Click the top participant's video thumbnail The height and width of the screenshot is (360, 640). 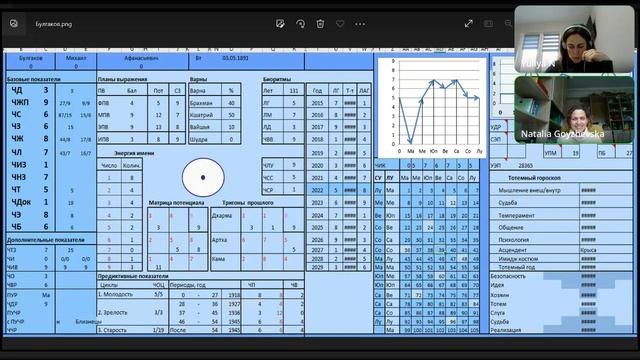coord(574,39)
